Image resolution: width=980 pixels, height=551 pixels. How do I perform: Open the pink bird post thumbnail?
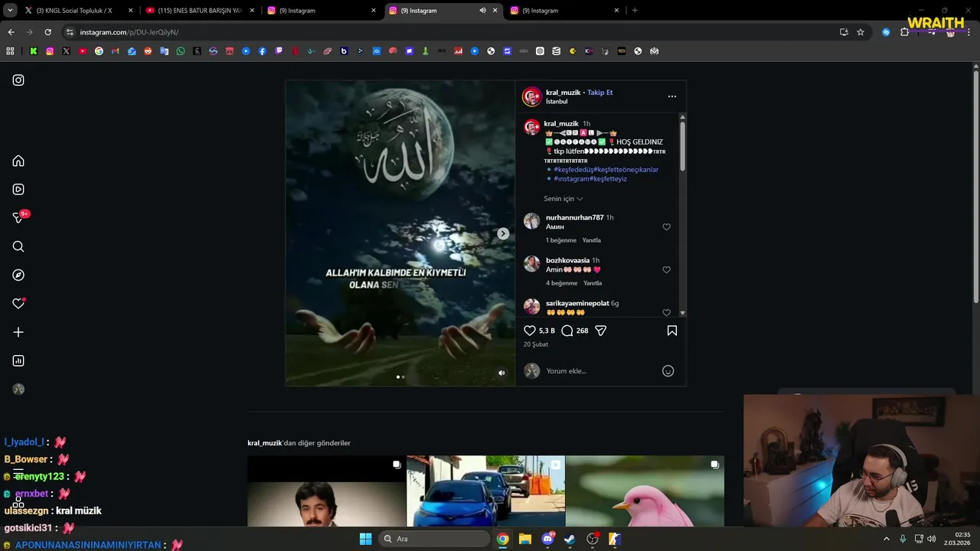click(x=645, y=491)
